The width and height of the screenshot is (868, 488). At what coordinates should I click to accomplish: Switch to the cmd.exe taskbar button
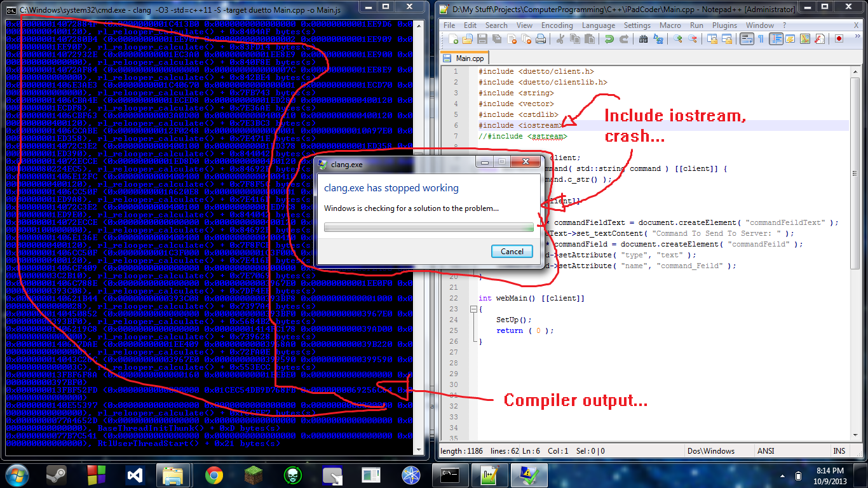[451, 475]
